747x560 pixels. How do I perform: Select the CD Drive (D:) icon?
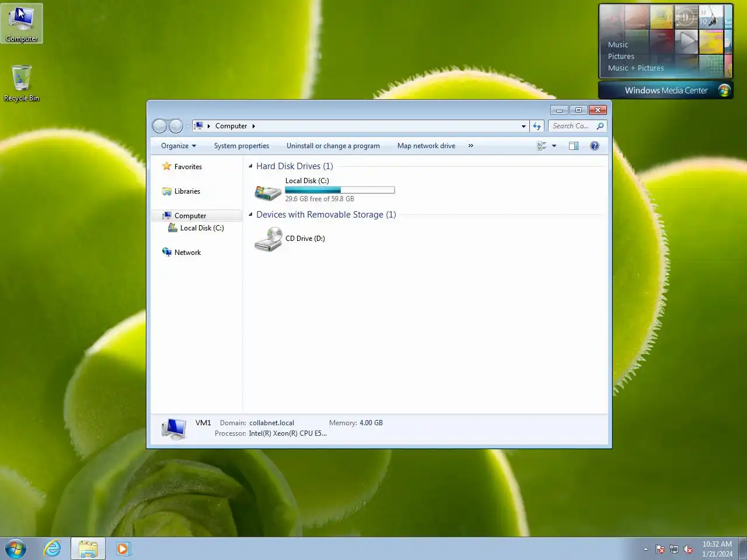click(268, 239)
